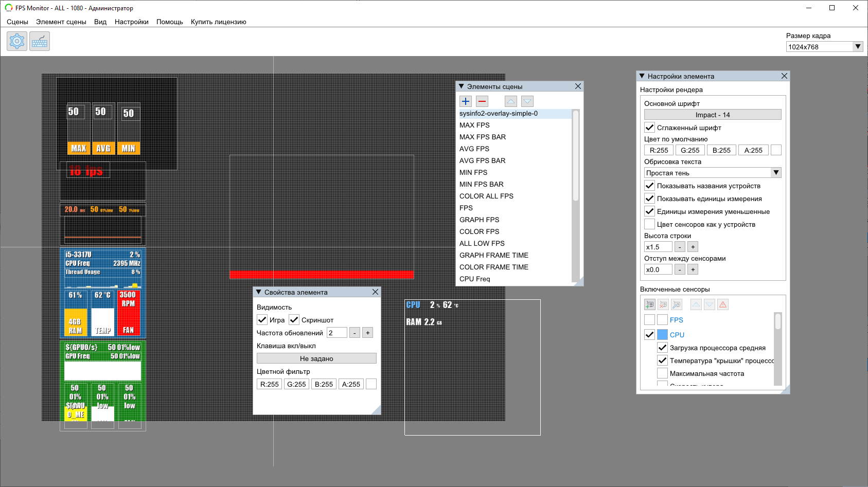Click the blue CPU color swatch
This screenshot has height=487, width=868.
coord(662,335)
